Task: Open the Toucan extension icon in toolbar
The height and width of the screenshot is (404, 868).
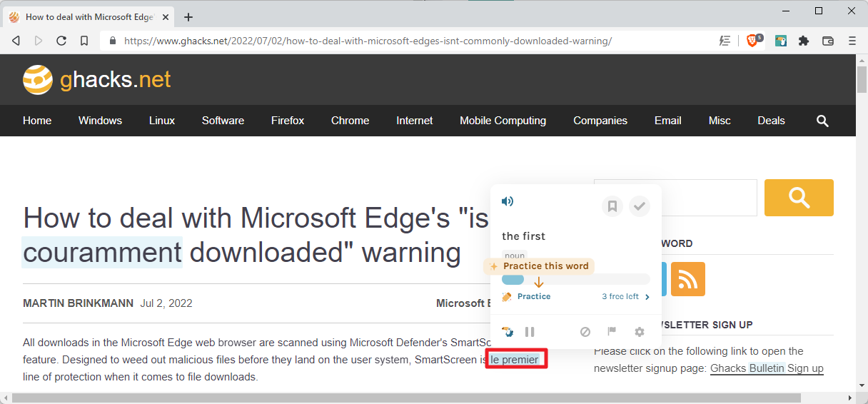Action: point(781,41)
